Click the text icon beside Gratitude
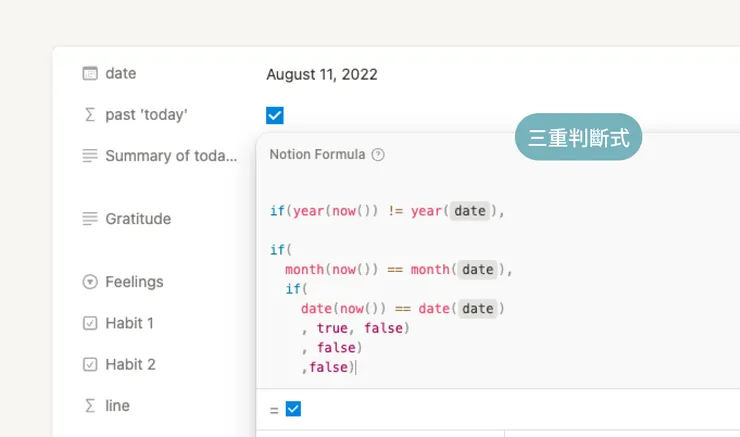The width and height of the screenshot is (740, 437). (90, 219)
